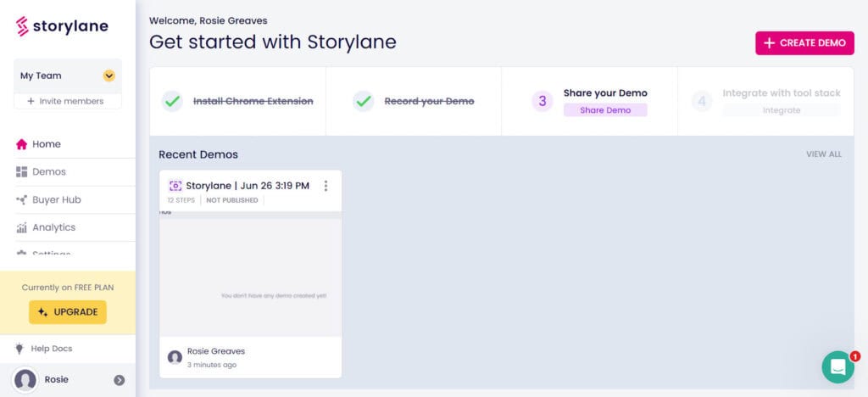Click the Analytics bar chart icon
The image size is (868, 397).
coord(21,227)
